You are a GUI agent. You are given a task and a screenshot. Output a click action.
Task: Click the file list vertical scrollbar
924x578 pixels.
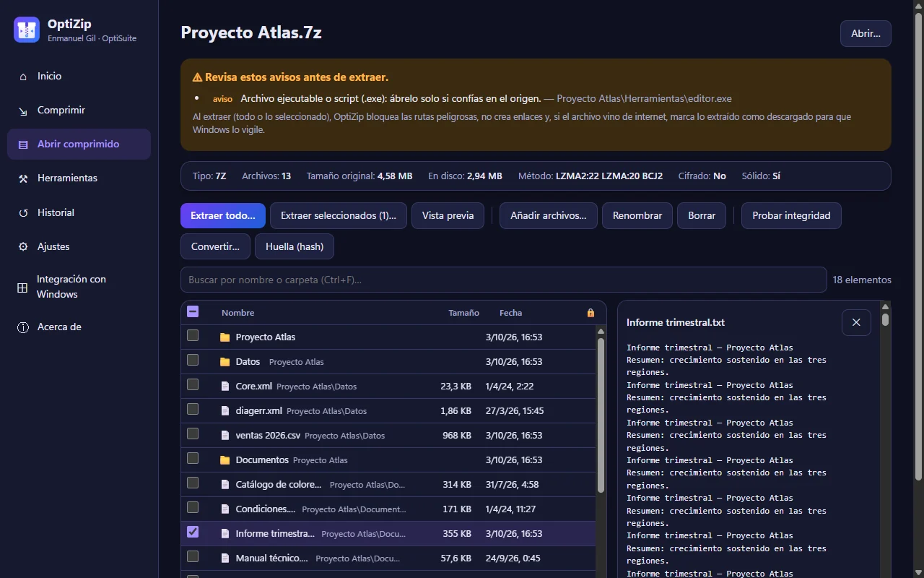[601, 415]
